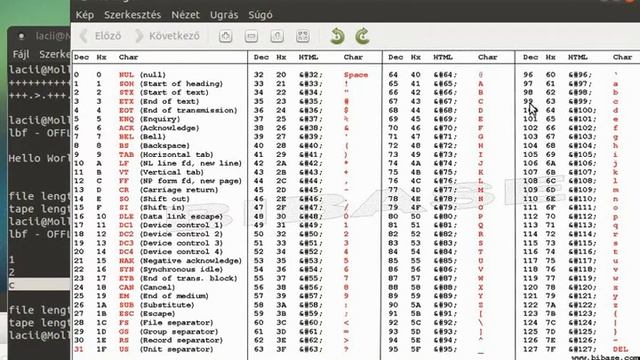Go to previous image with Előző arrow
640x360 pixels.
pyautogui.click(x=101, y=36)
